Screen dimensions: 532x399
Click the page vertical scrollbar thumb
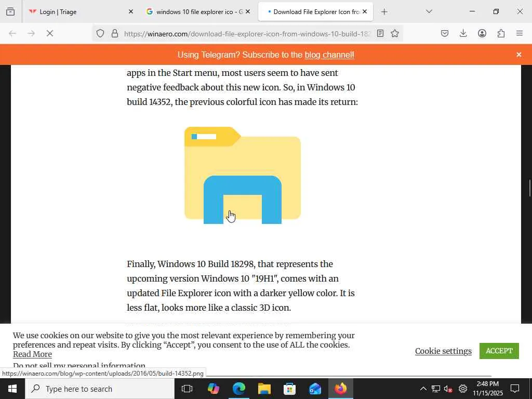[x=530, y=188]
